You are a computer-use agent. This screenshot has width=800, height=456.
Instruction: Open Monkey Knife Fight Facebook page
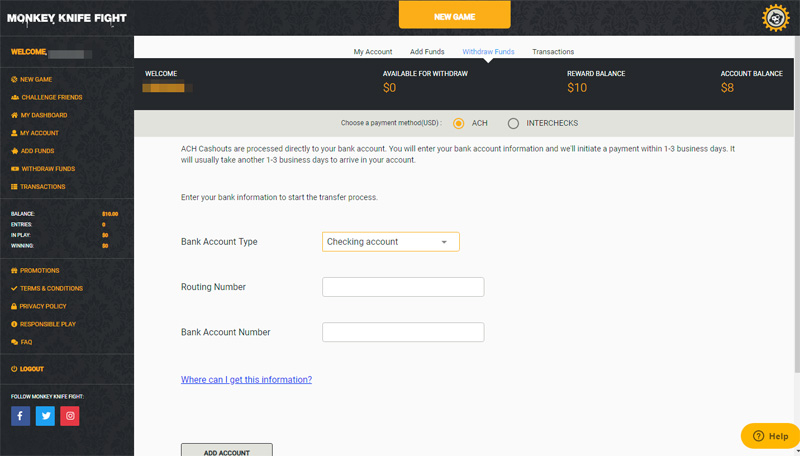point(20,416)
